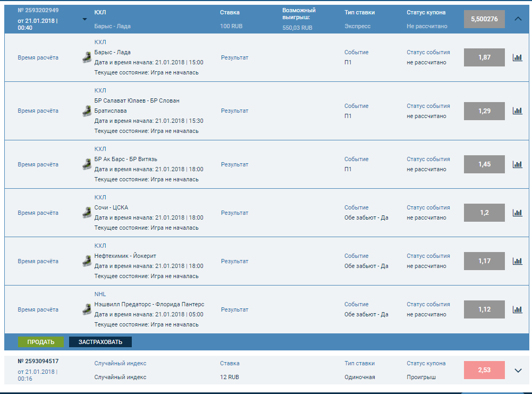Open statistics chart icon for Салават Юлаев row
Viewport: 532px width, 394px height.
coord(517,111)
